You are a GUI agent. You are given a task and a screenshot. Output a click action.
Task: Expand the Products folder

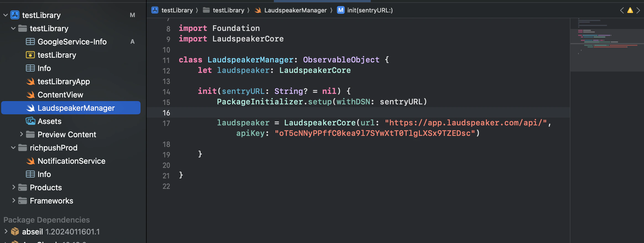[x=13, y=187]
